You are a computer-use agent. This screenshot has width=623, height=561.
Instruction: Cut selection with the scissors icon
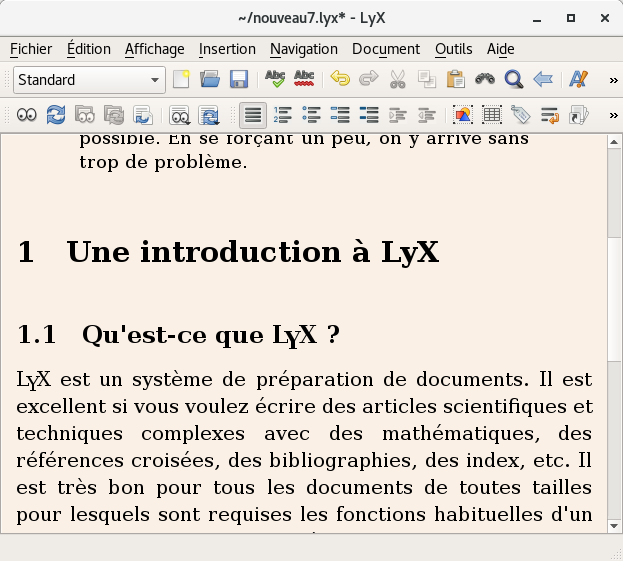(398, 79)
